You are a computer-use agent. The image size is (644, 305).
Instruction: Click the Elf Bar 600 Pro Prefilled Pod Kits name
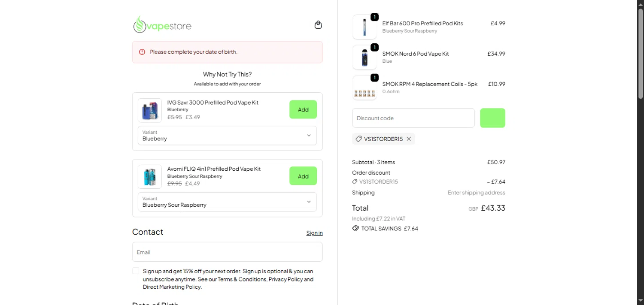point(422,24)
